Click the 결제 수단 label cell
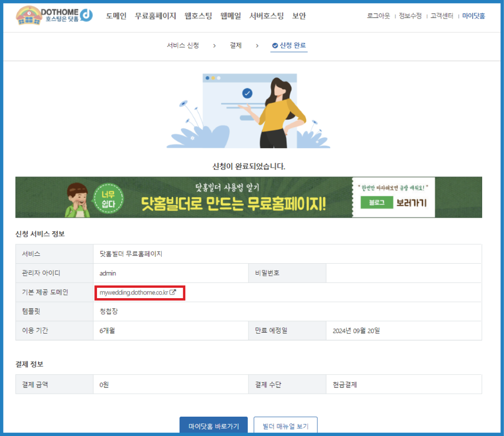This screenshot has height=436, width=504. click(x=287, y=384)
